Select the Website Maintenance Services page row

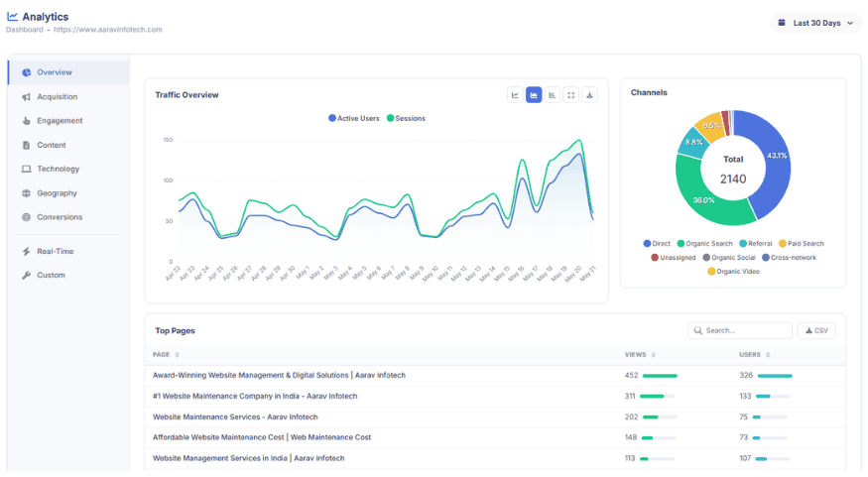(495, 417)
